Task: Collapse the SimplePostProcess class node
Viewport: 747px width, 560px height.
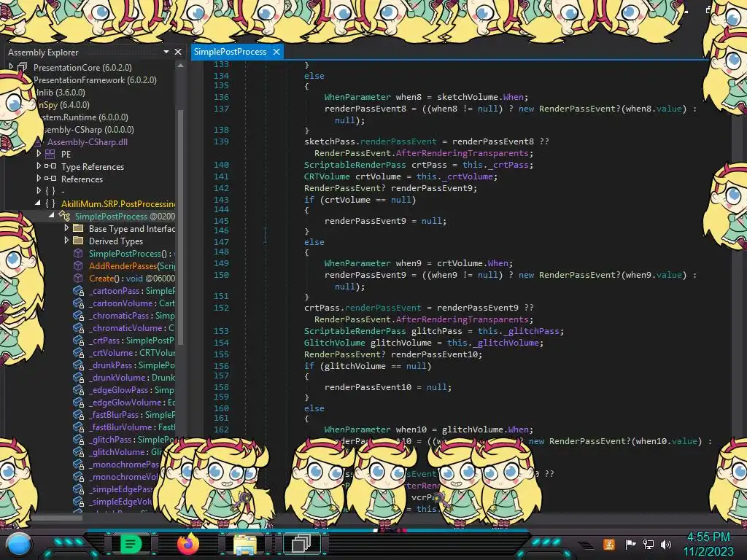Action: pos(52,216)
